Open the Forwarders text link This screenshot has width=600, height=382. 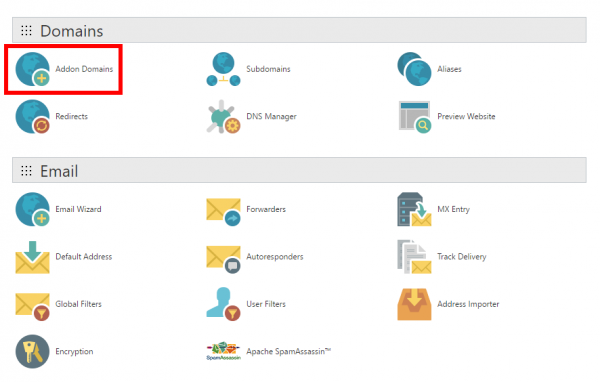tap(266, 209)
